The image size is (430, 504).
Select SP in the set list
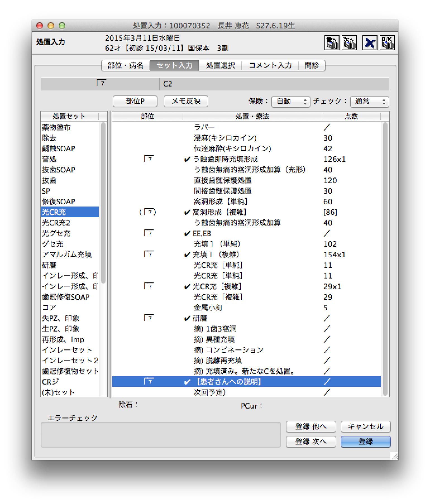pos(70,191)
